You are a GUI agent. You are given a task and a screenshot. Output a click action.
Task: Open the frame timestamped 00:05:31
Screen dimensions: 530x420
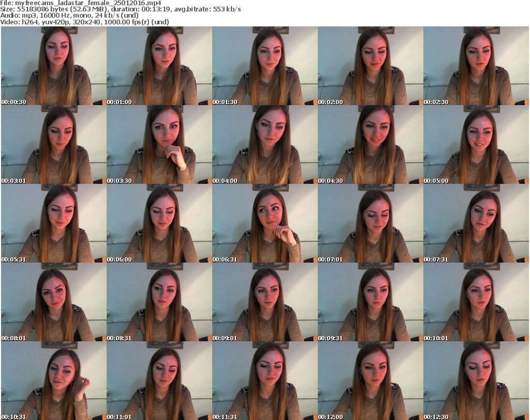tap(54, 224)
